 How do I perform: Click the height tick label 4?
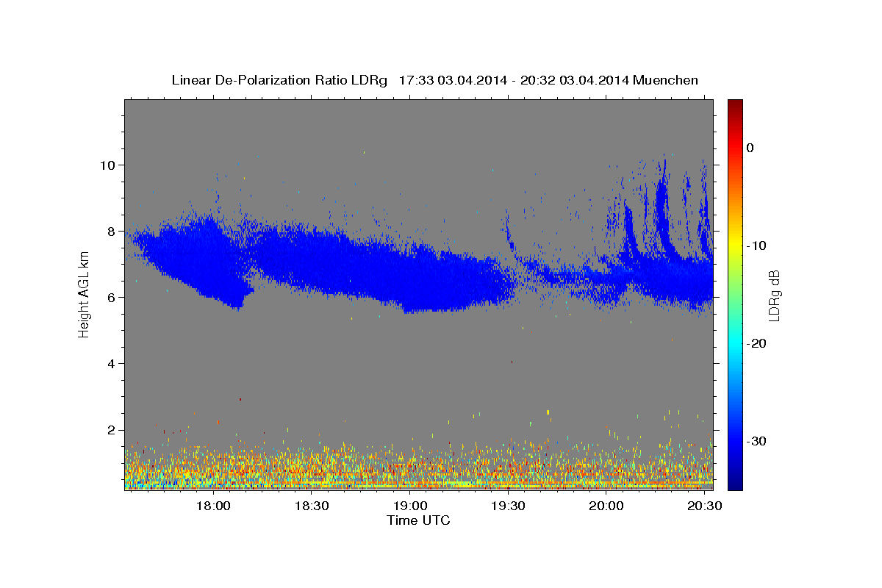112,363
